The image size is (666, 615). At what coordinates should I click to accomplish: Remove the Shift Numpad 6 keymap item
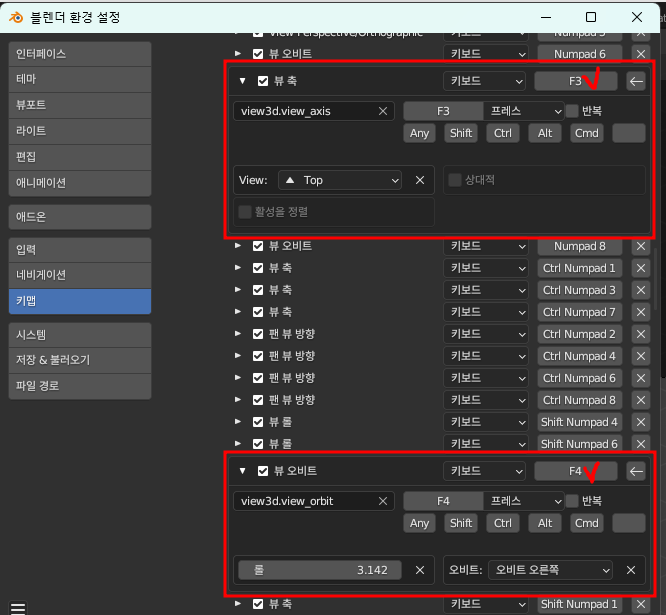pos(641,444)
